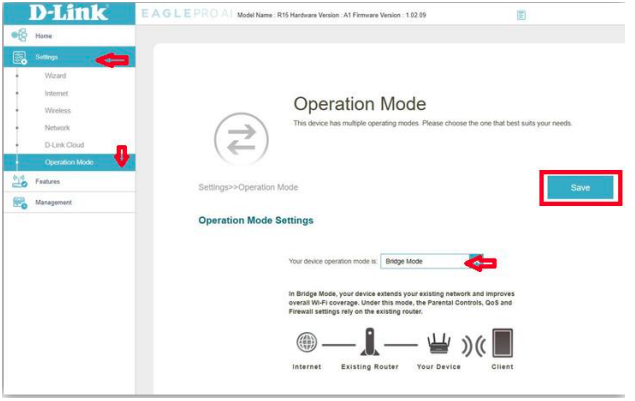
Task: Select D-Link Cloud in the sidebar
Action: (x=63, y=145)
